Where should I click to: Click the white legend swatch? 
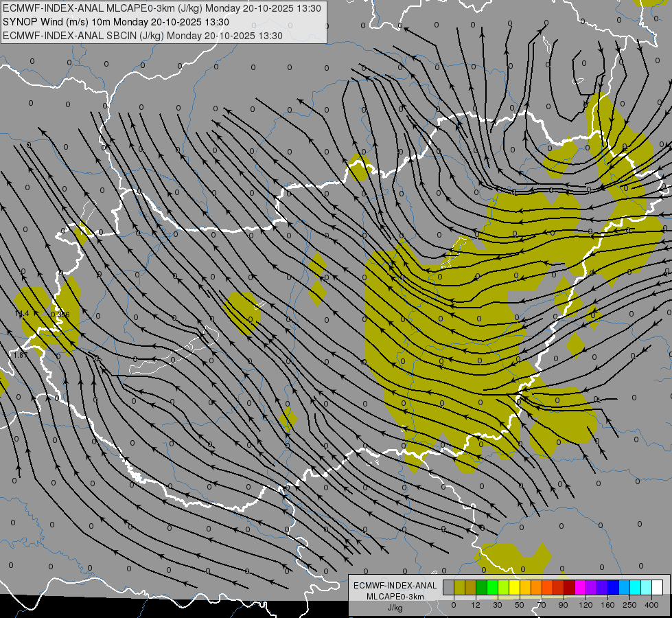(x=657, y=587)
